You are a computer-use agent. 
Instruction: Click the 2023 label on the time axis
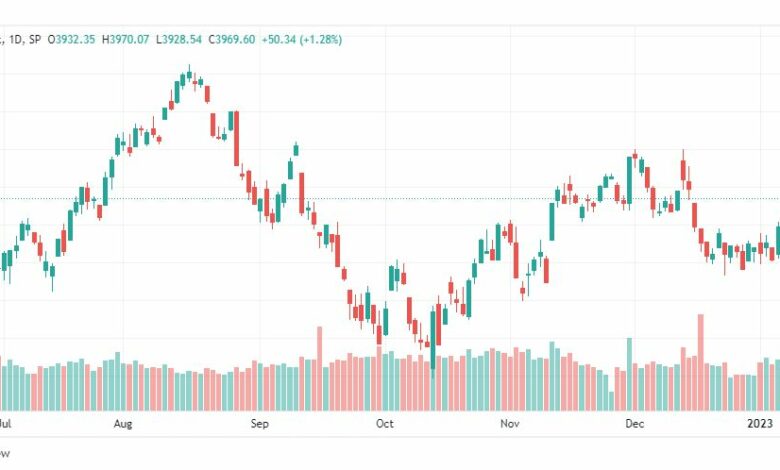pos(760,424)
